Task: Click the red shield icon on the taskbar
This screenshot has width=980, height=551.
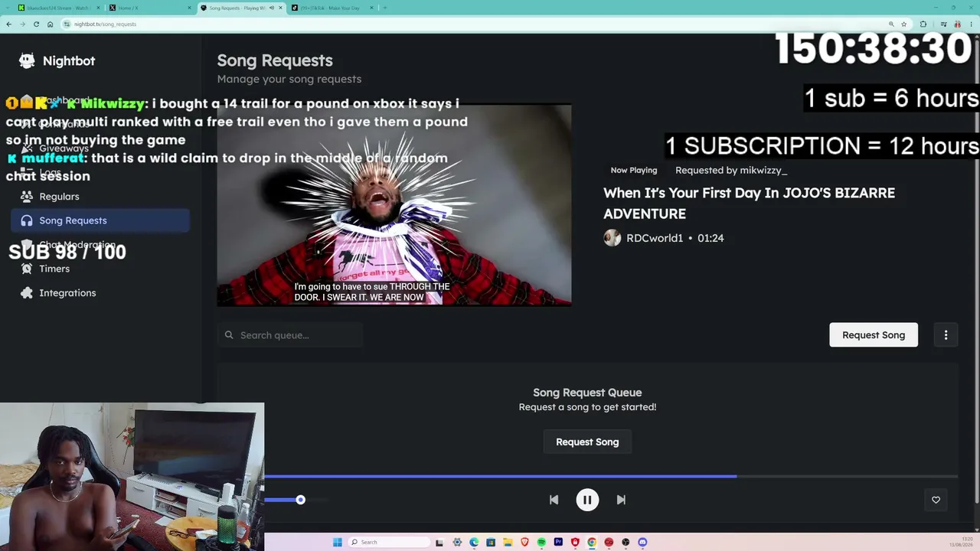Action: coord(575,542)
